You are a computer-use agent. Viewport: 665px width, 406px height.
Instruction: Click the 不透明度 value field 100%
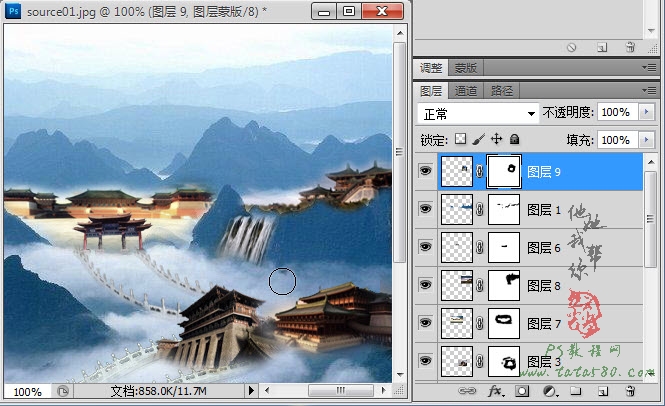617,112
